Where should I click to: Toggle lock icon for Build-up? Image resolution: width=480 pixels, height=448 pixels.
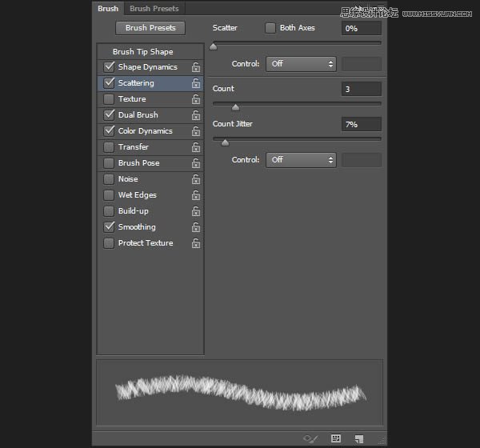[x=196, y=211]
